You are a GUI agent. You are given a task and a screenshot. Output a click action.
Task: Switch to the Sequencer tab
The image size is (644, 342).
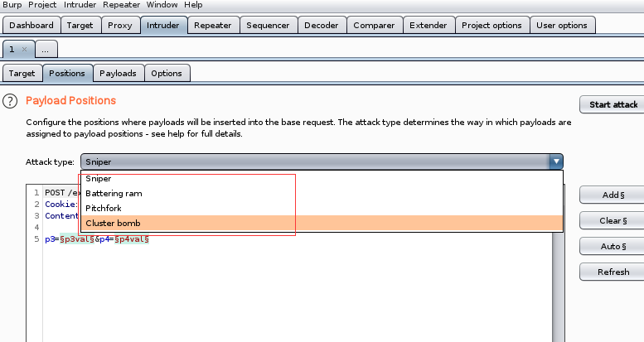pos(268,25)
